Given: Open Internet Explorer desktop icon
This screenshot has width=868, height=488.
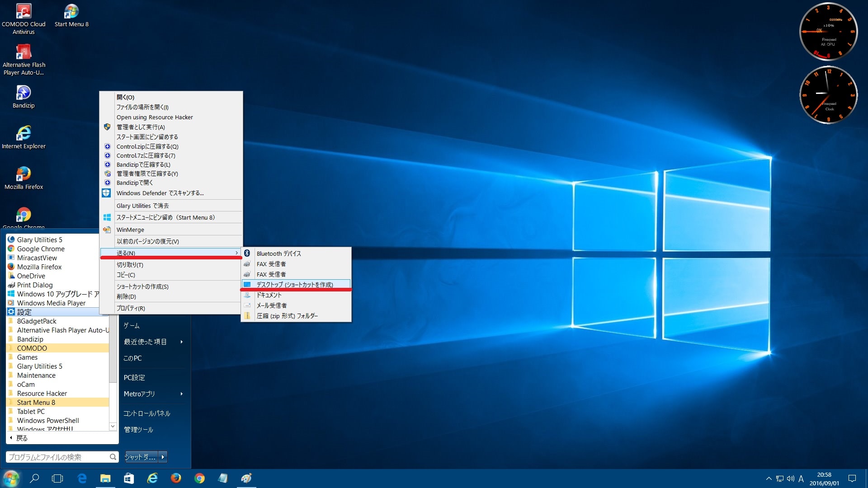Looking at the screenshot, I should [24, 137].
